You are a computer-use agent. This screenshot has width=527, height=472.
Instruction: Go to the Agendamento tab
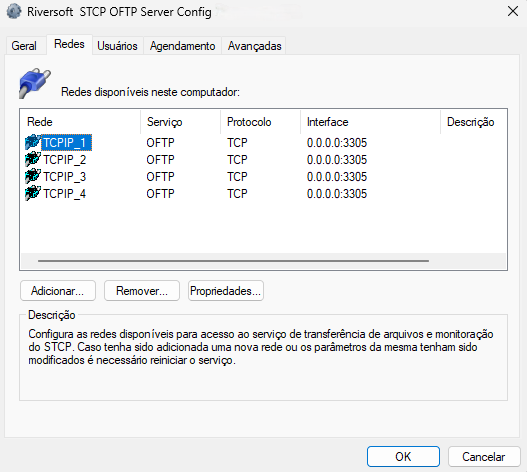183,46
